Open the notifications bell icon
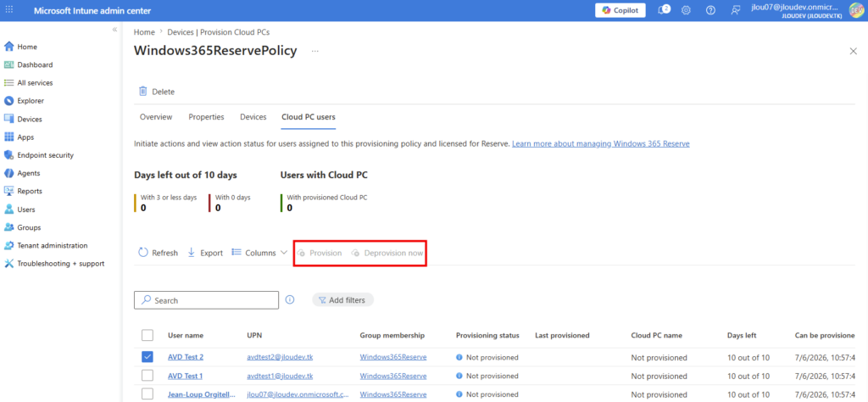The height and width of the screenshot is (402, 868). pyautogui.click(x=663, y=10)
